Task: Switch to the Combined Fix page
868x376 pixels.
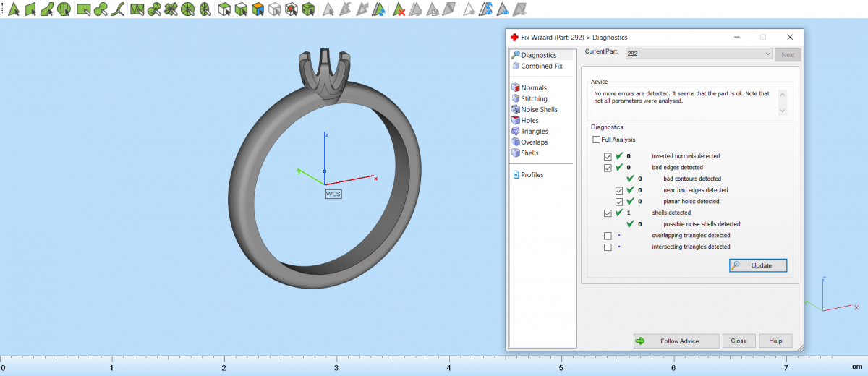Action: pos(541,66)
